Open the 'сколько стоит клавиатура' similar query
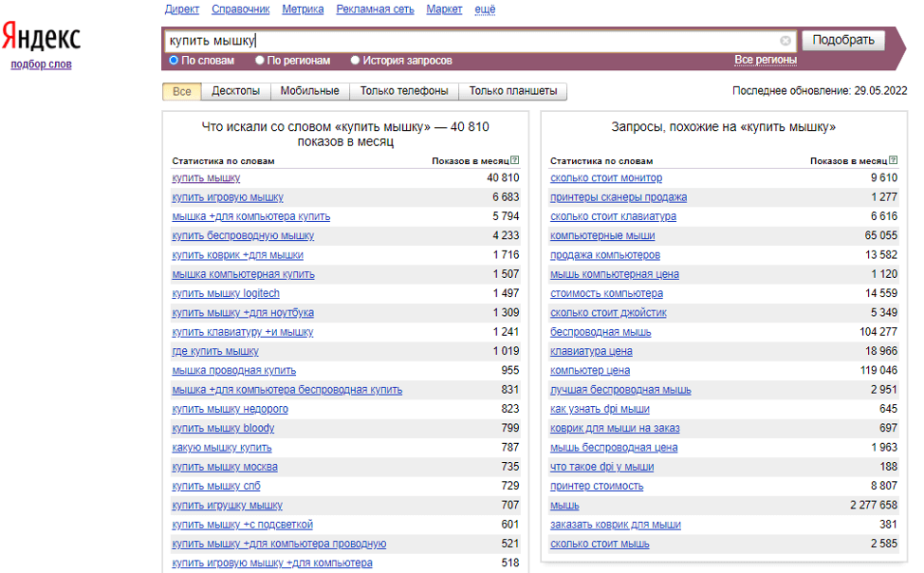 tap(614, 216)
